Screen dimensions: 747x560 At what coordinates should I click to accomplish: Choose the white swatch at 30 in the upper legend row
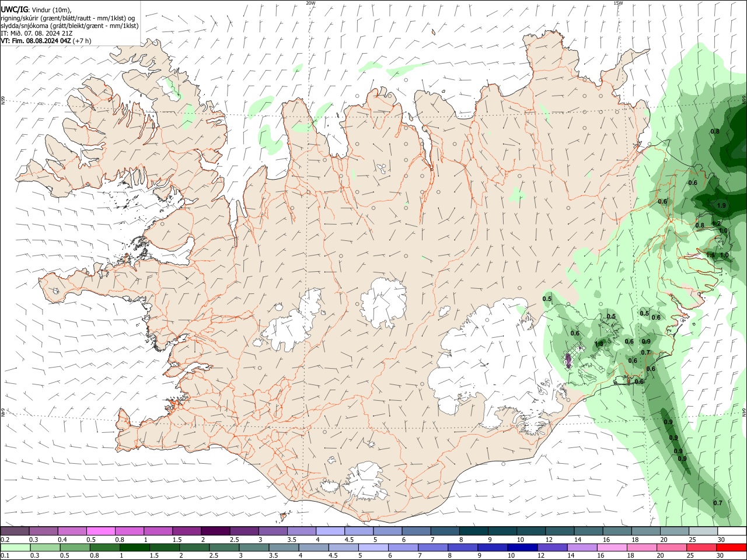[732, 531]
